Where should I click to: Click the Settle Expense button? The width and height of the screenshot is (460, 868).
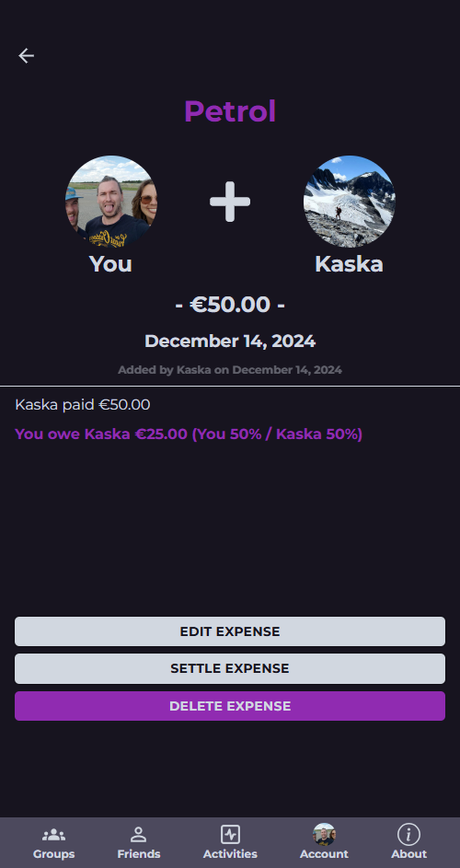click(x=230, y=668)
